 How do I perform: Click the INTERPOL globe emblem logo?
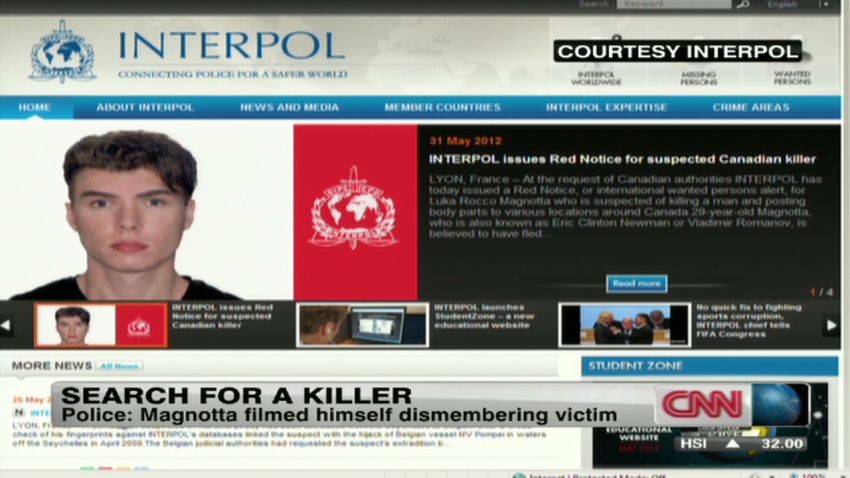pyautogui.click(x=63, y=52)
